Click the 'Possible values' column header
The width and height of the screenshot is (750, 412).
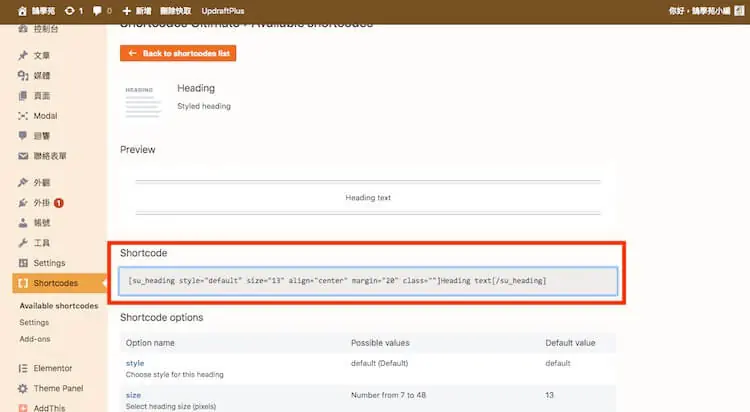[x=380, y=343]
